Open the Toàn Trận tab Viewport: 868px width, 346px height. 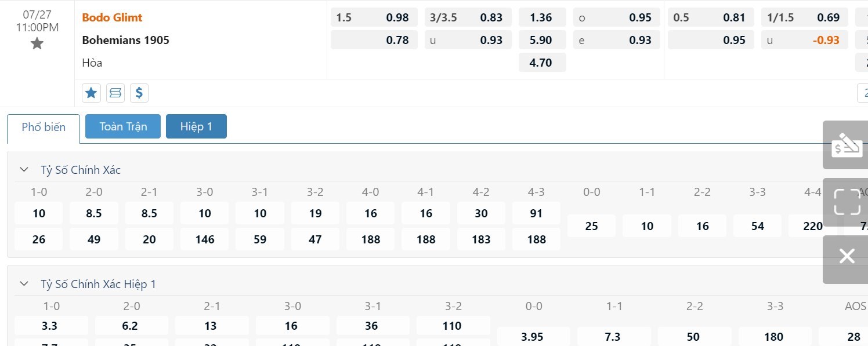[x=123, y=126]
